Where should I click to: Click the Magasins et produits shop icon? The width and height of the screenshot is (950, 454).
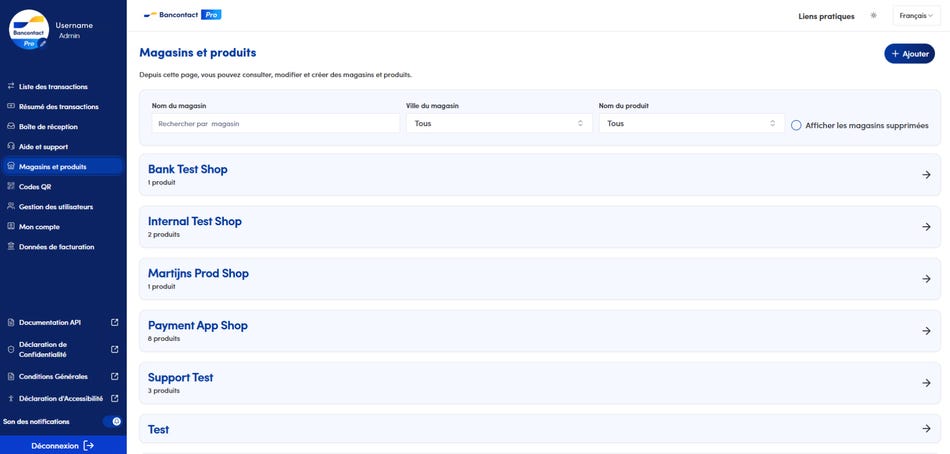point(10,166)
